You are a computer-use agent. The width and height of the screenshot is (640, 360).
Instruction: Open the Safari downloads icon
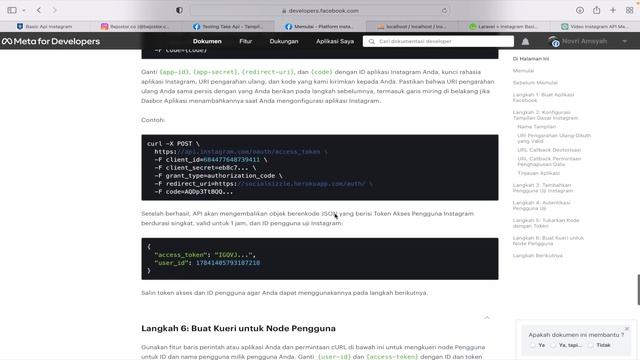click(x=580, y=10)
